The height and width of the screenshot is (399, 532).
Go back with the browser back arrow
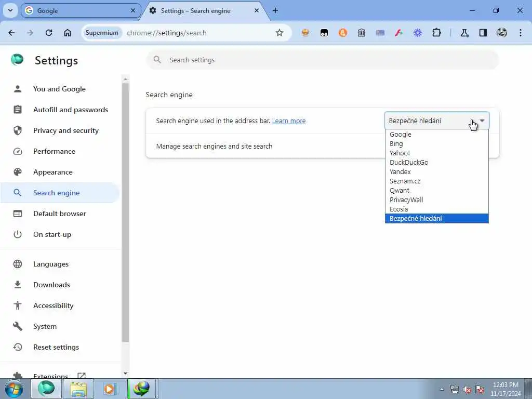(x=11, y=33)
